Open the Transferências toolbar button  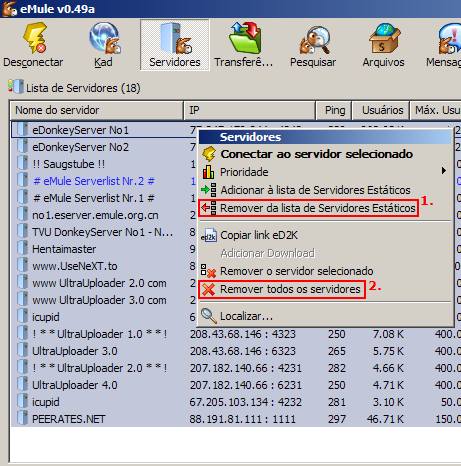[244, 45]
